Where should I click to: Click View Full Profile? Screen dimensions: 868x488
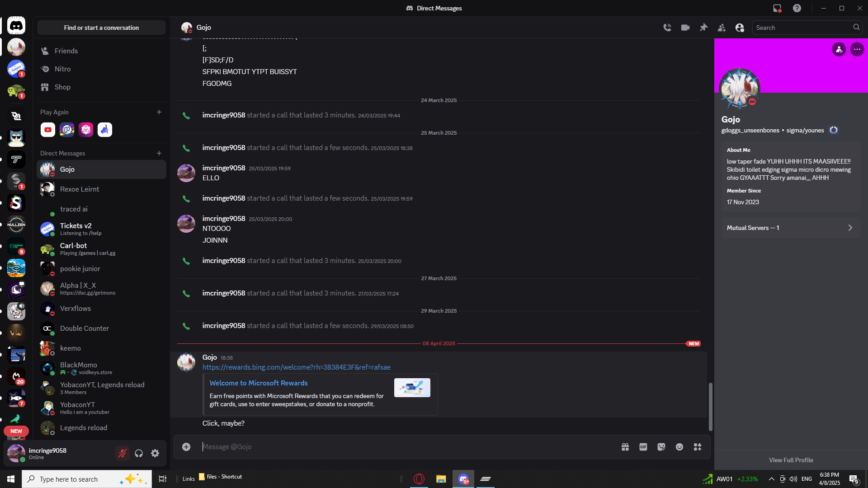(x=791, y=460)
